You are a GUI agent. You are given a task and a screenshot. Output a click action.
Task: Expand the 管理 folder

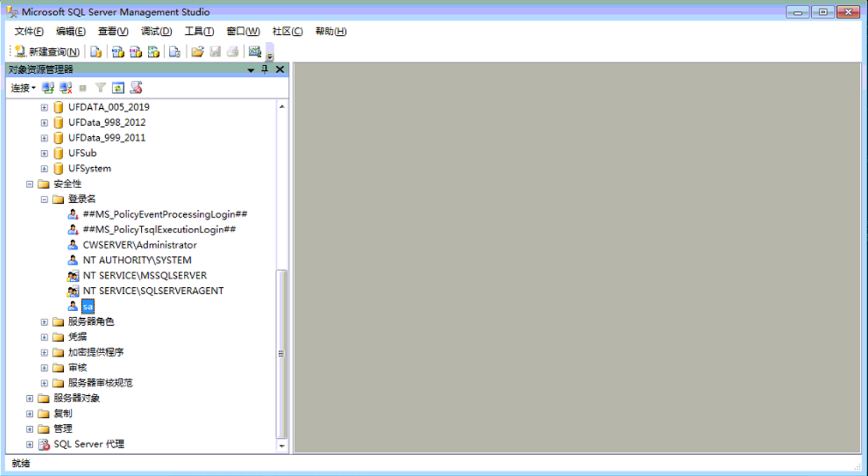click(x=29, y=429)
